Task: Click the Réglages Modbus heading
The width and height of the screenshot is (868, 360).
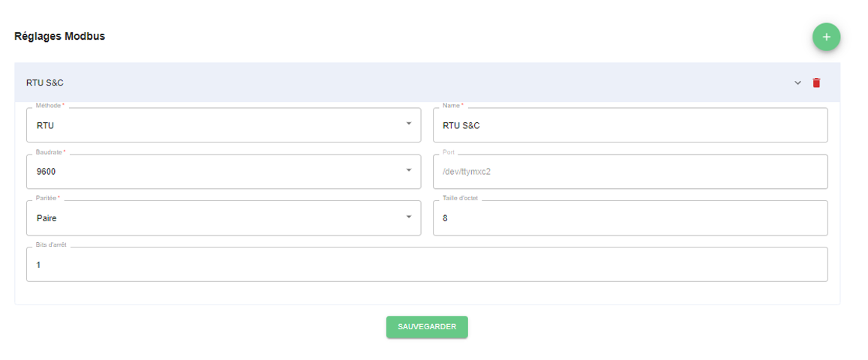Action: click(60, 36)
